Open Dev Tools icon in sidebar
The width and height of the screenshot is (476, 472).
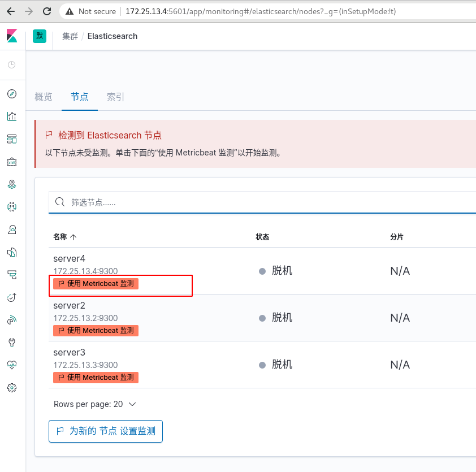12,343
